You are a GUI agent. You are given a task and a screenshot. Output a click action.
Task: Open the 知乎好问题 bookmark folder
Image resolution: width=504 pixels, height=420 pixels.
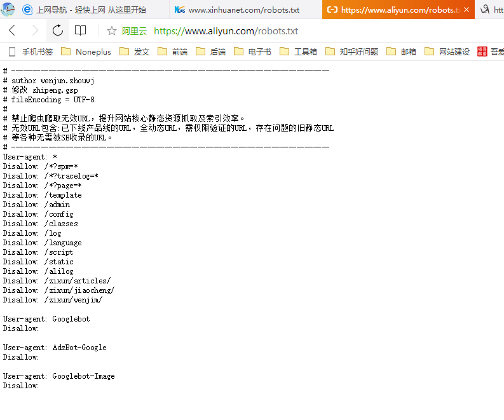pos(351,51)
